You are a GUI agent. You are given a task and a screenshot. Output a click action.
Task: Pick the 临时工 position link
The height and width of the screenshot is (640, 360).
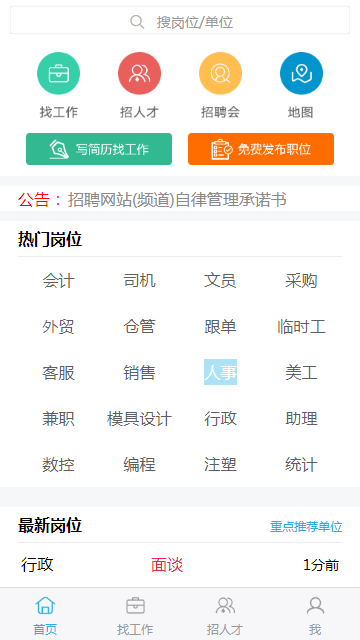click(301, 327)
